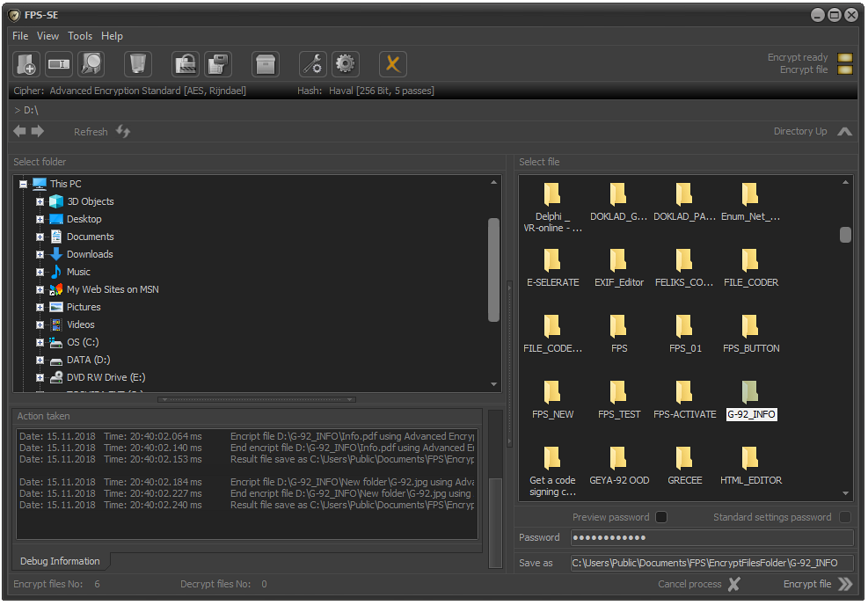The width and height of the screenshot is (868, 605).
Task: Expand the DATA (D:) drive node
Action: [40, 360]
